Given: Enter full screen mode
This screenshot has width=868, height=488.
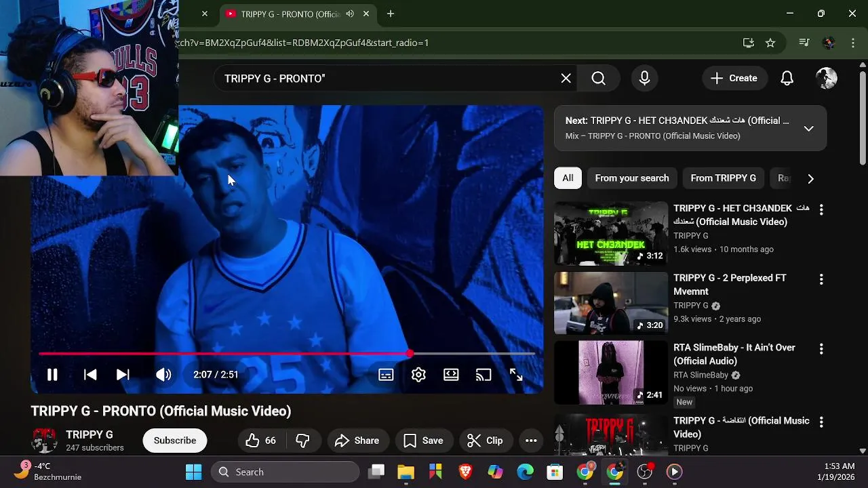Looking at the screenshot, I should point(516,375).
